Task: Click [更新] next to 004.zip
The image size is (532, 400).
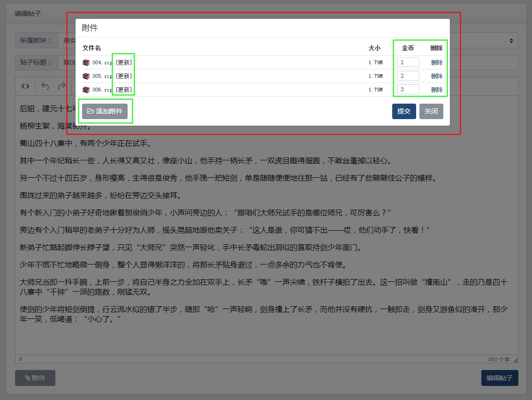Action: (124, 62)
